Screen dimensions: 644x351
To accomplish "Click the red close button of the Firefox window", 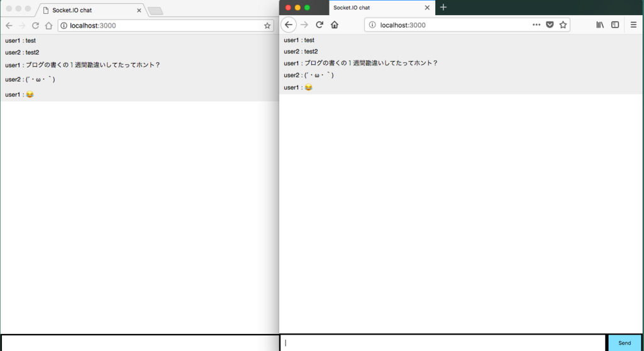I will click(x=288, y=8).
